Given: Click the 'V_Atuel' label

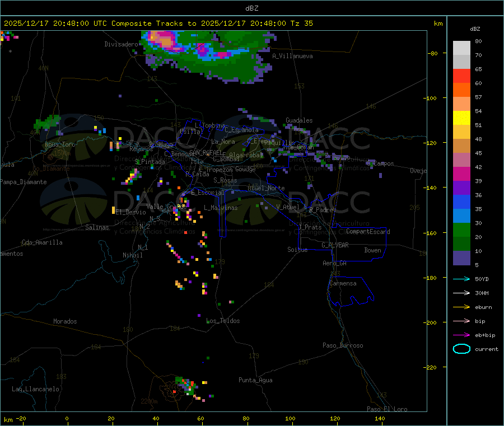Looking at the screenshot, I should 288,207.
